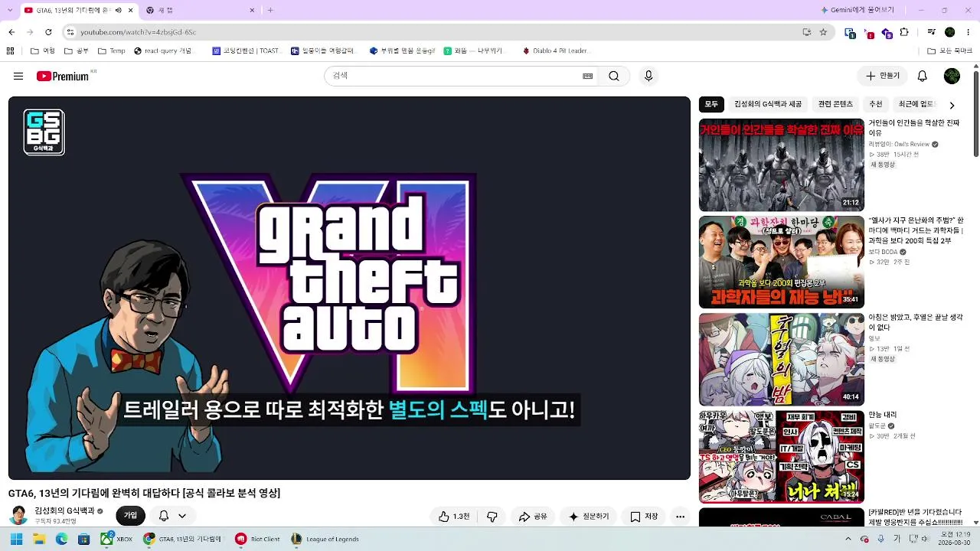Open the Chrome tab search dropdown

(x=11, y=10)
